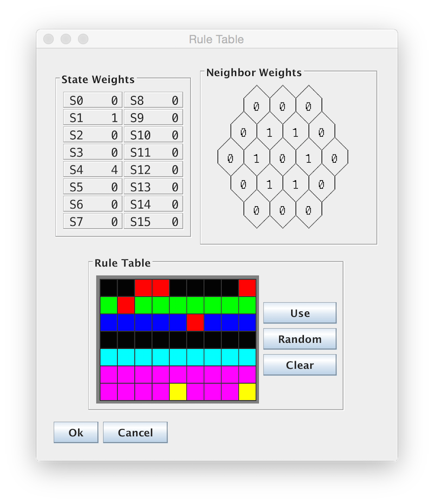Click the right yellow cell in the rule table
The width and height of the screenshot is (434, 504).
point(247,392)
